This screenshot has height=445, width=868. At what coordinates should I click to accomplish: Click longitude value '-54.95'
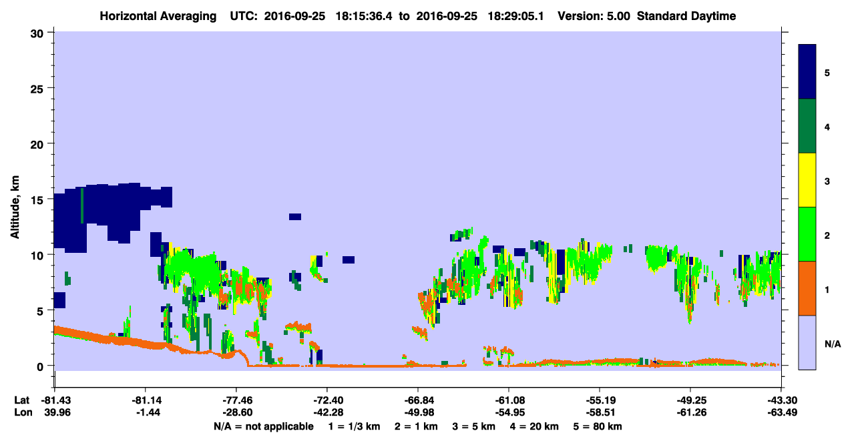(508, 413)
